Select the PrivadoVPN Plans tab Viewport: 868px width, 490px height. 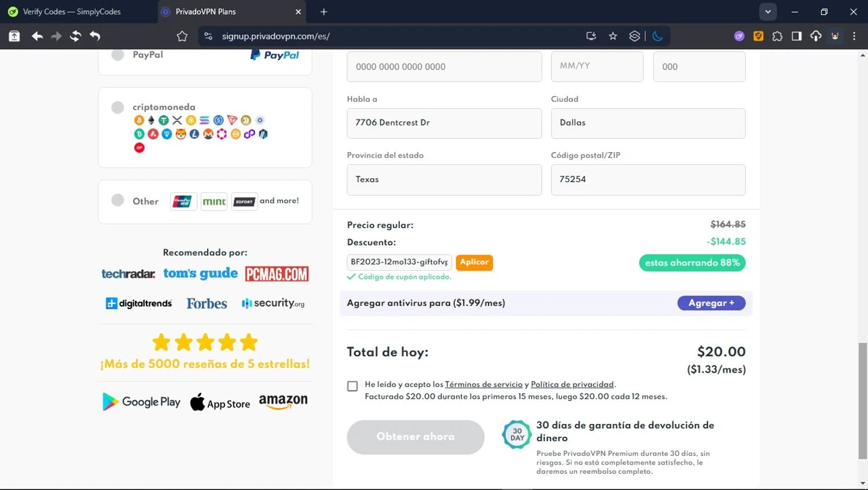(x=231, y=12)
